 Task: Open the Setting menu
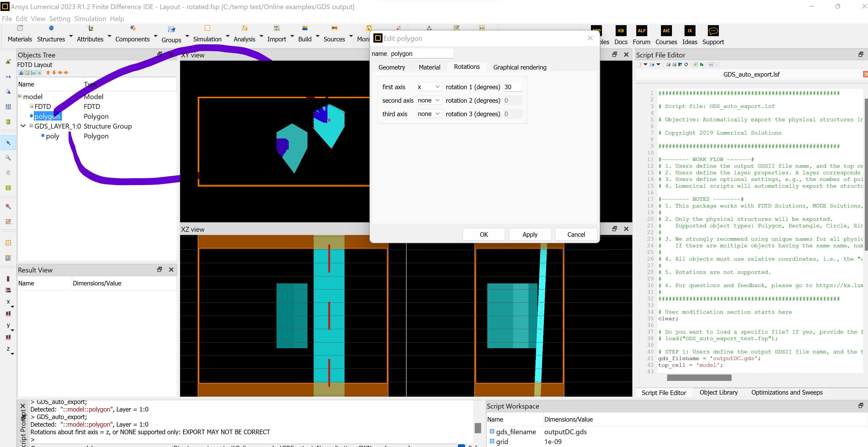point(60,19)
